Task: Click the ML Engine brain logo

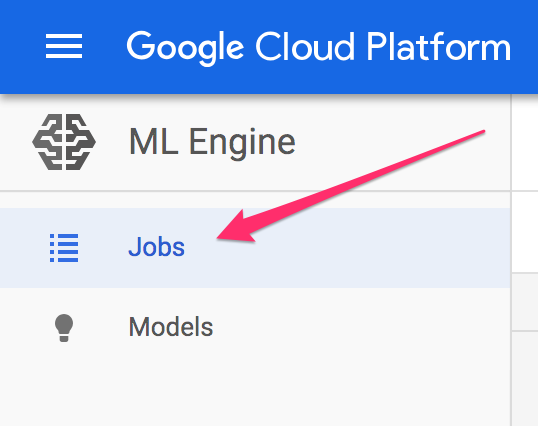Action: click(x=64, y=142)
